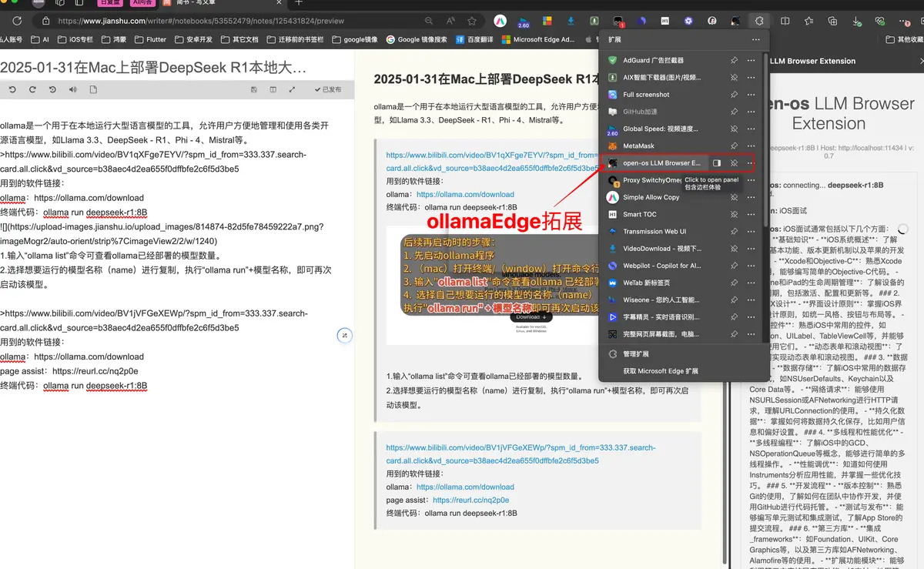Click the floating round icon between editor panes
The width and height of the screenshot is (924, 569).
[344, 335]
